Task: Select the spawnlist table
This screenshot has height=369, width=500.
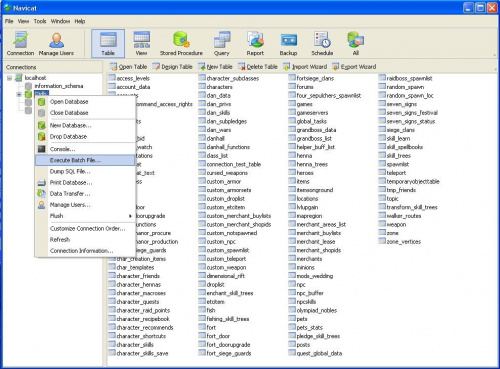Action: tap(394, 164)
